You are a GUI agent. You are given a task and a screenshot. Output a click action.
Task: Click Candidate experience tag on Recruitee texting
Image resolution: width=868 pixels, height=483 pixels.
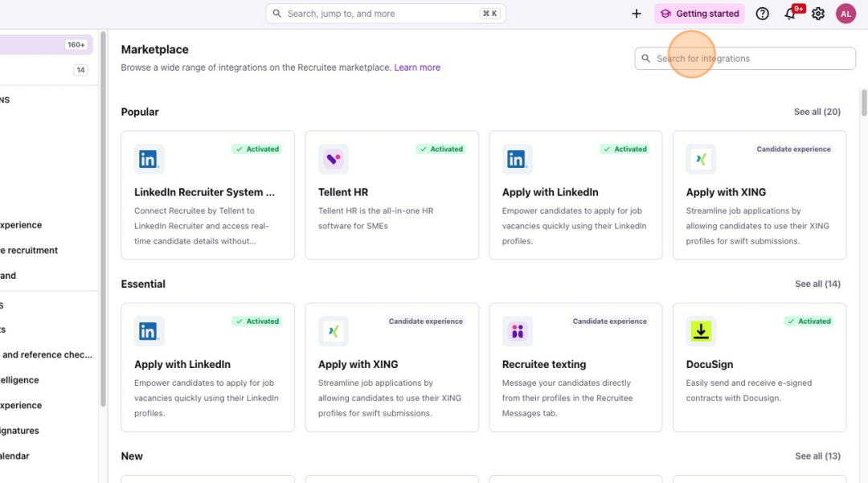tap(609, 321)
